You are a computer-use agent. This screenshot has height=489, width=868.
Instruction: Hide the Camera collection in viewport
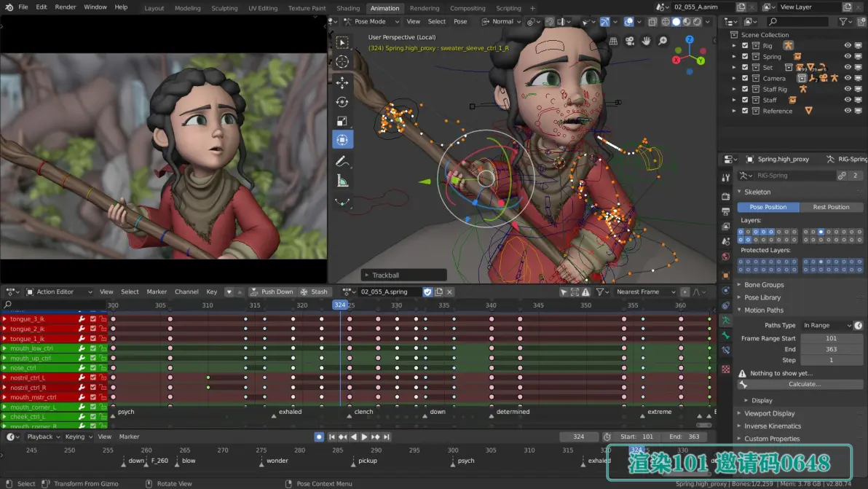point(848,78)
